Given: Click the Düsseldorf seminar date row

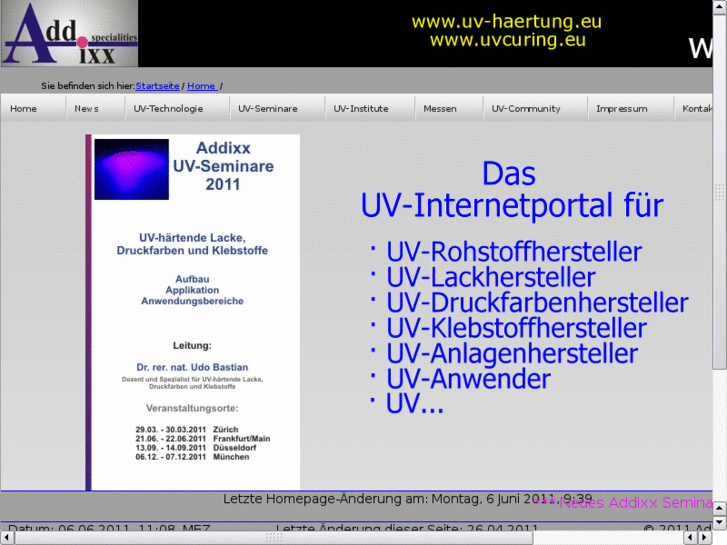Looking at the screenshot, I should point(196,448).
